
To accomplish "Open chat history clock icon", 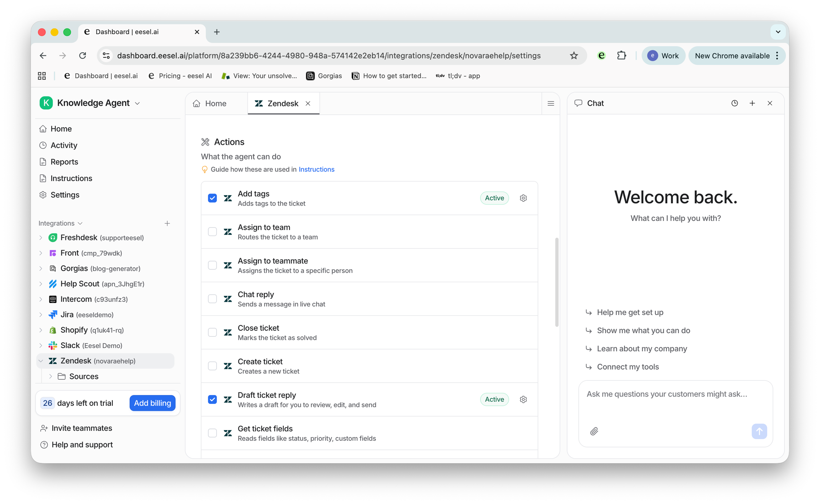I will 735,103.
